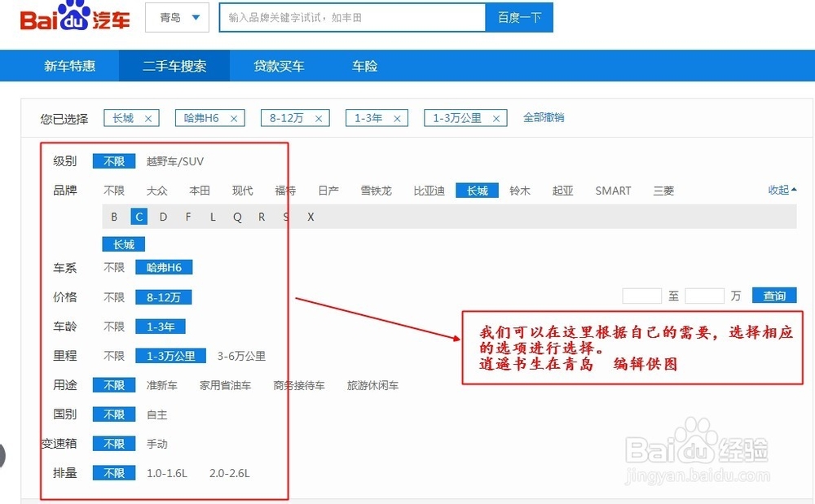Remove the 长城 selected filter tag
815x504 pixels.
click(148, 119)
